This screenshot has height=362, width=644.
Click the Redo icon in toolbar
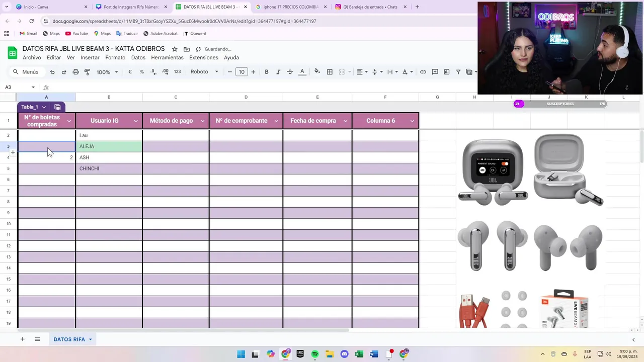pyautogui.click(x=64, y=72)
